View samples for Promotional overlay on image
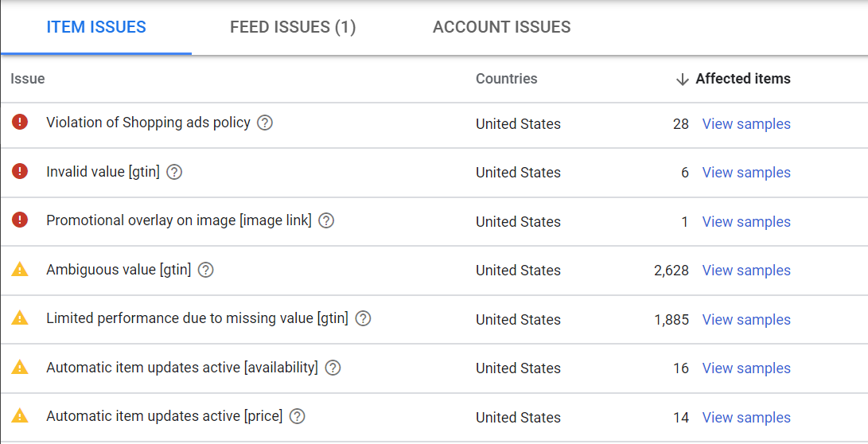This screenshot has width=868, height=444. tap(746, 222)
